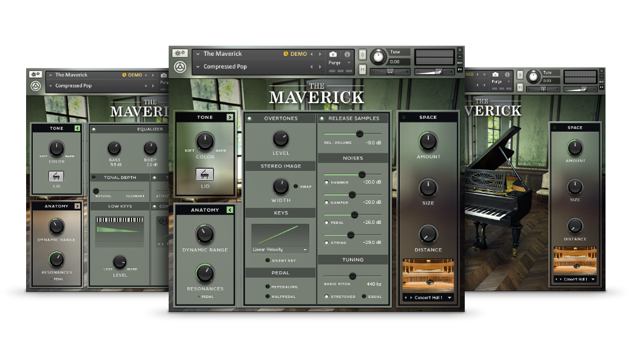The width and height of the screenshot is (631, 364).
Task: Enable Repedaling option
Action: click(x=267, y=287)
